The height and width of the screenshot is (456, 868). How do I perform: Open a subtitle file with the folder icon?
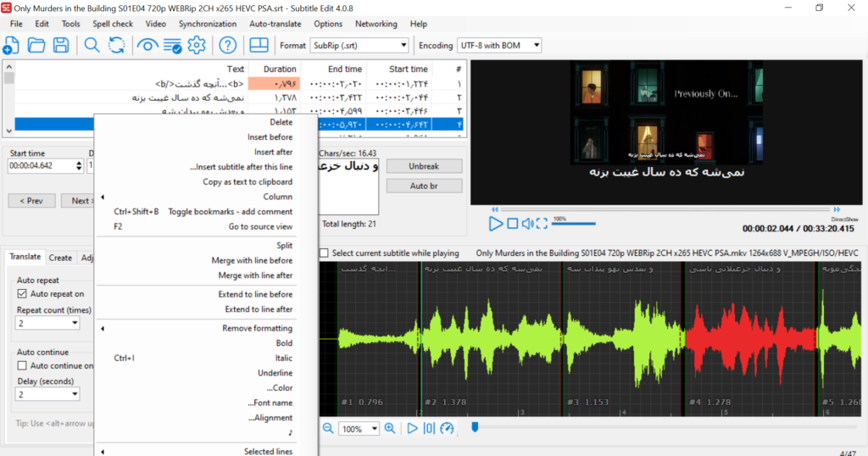point(36,45)
